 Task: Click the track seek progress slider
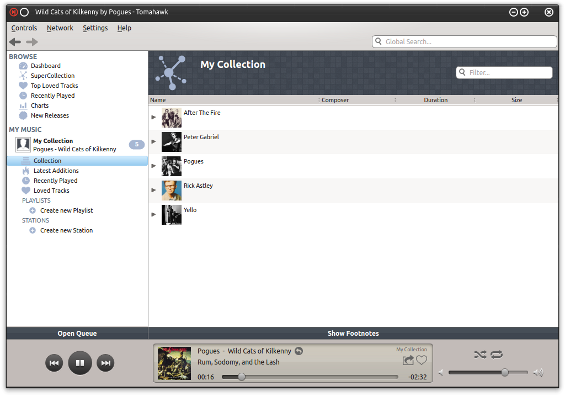310,377
